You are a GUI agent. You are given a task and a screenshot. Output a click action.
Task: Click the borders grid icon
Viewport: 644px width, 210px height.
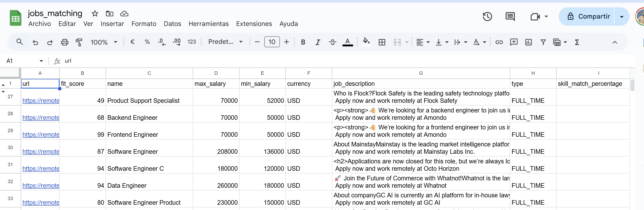tap(382, 42)
